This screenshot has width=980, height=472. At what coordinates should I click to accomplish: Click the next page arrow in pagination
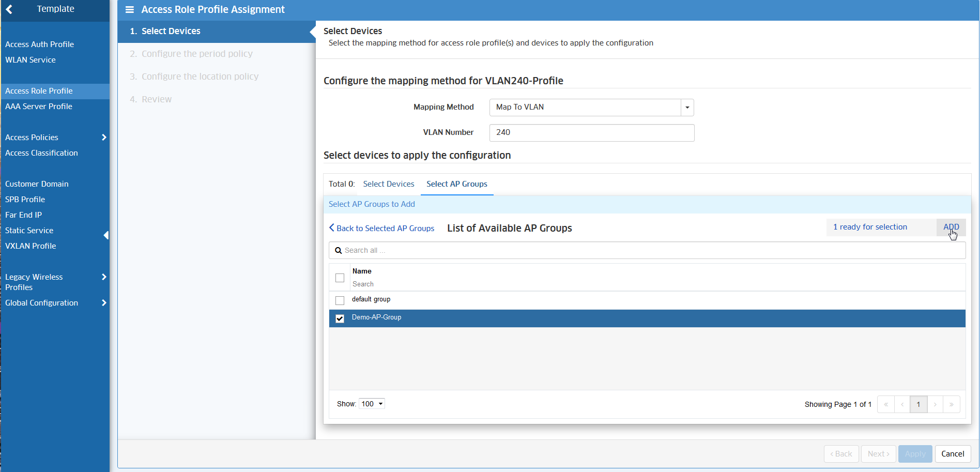tap(935, 404)
